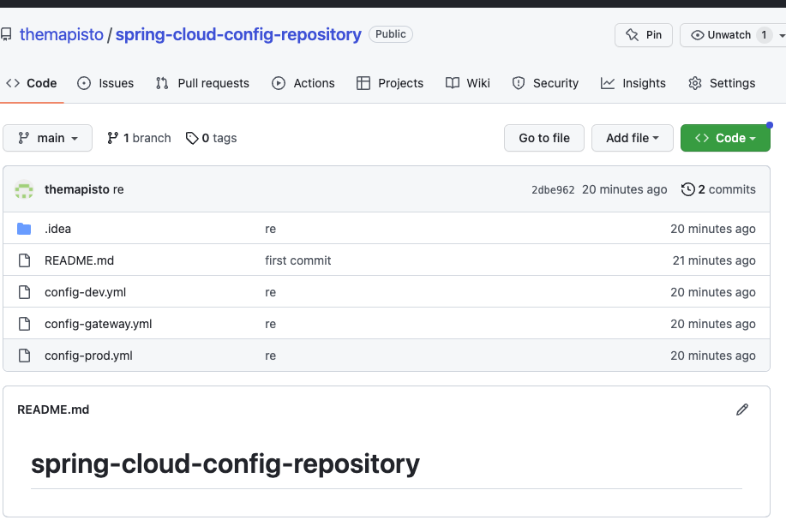View the Insights tab
Viewport: 786px width, 532px height.
(x=633, y=83)
